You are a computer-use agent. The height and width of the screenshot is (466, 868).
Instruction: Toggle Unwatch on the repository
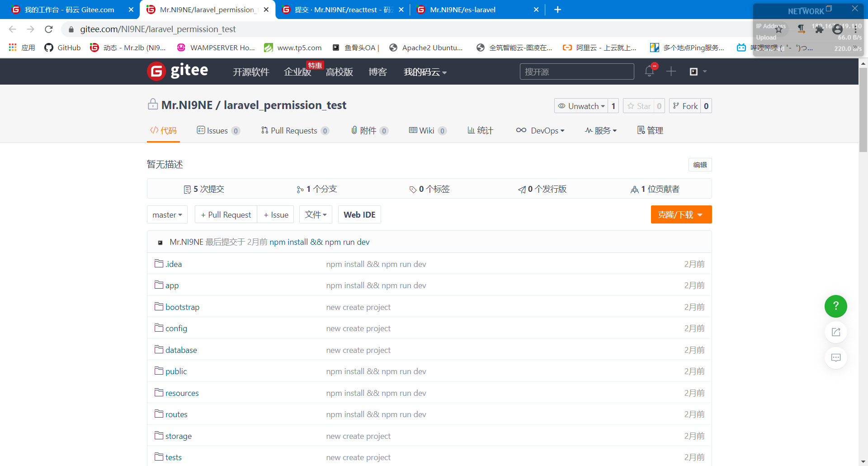coord(581,106)
